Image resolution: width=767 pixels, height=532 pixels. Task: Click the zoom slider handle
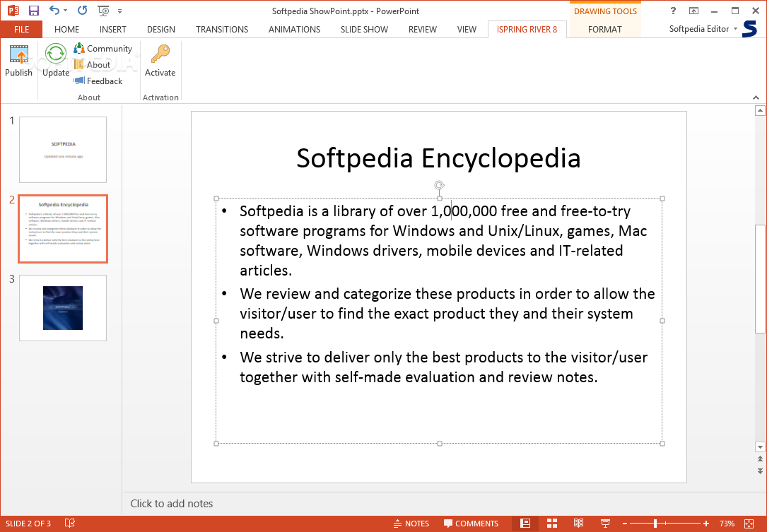(x=655, y=524)
